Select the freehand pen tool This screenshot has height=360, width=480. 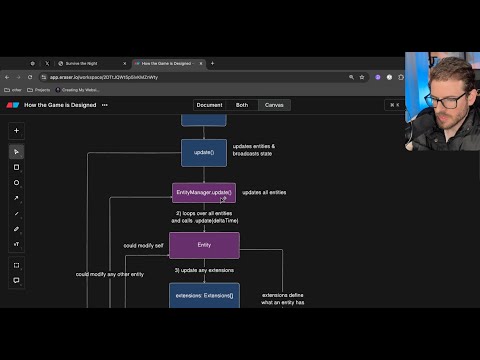pos(16,229)
